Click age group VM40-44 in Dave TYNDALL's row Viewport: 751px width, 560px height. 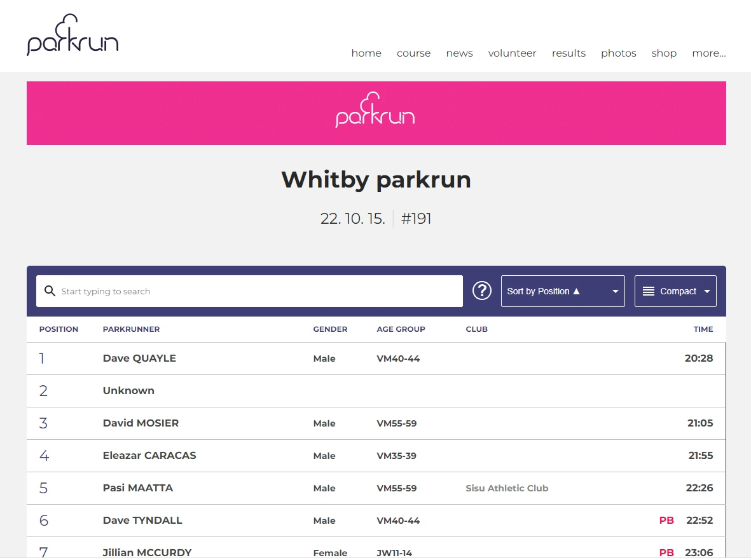pos(398,521)
